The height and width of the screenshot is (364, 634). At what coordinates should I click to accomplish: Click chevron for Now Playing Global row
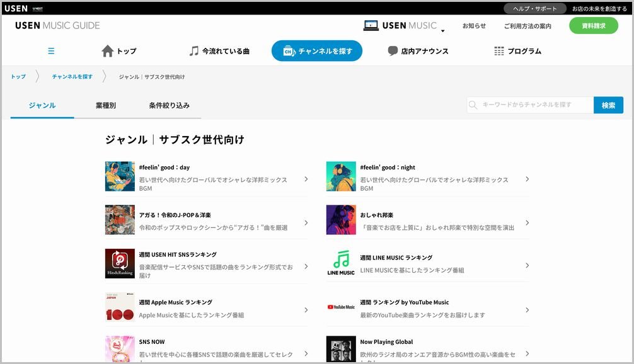pos(527,353)
